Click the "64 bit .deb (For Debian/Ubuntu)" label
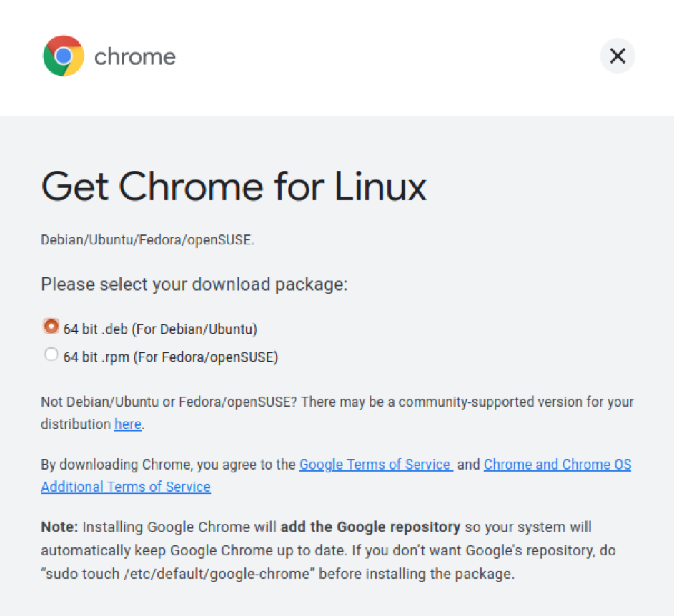Image resolution: width=674 pixels, height=616 pixels. tap(160, 329)
